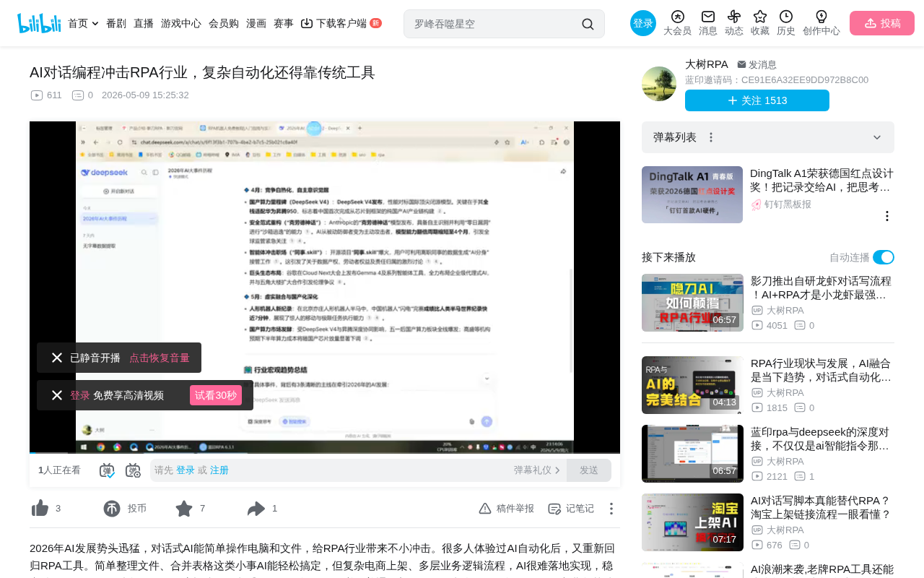
Task: Click the 投稿 upload button
Action: [882, 23]
